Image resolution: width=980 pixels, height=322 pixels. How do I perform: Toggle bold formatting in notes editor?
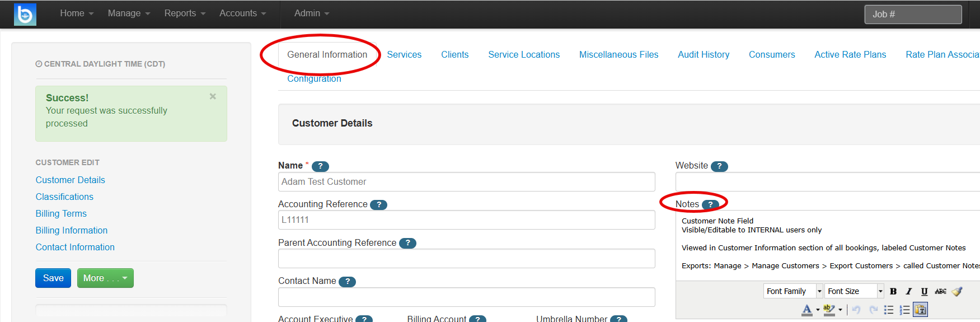pyautogui.click(x=893, y=291)
